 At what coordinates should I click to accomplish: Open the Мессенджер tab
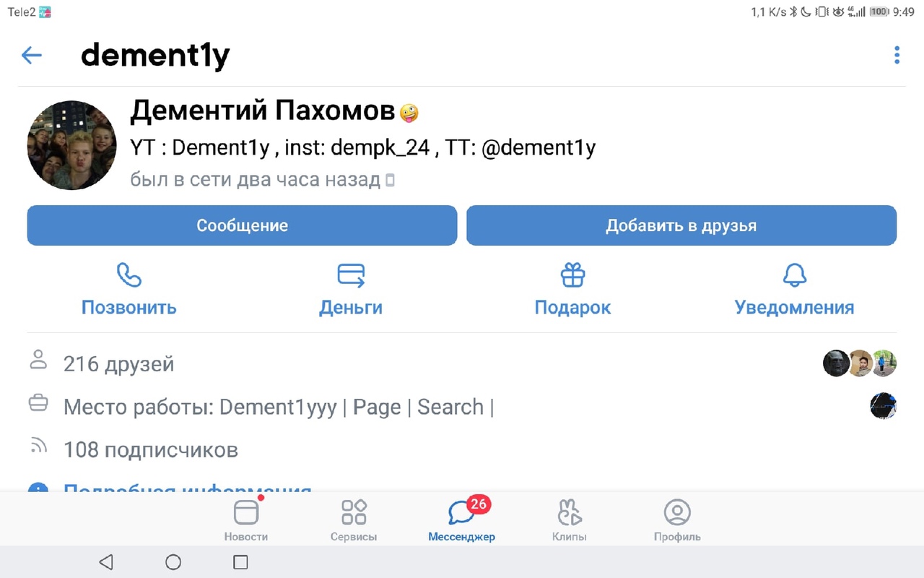pos(461,520)
